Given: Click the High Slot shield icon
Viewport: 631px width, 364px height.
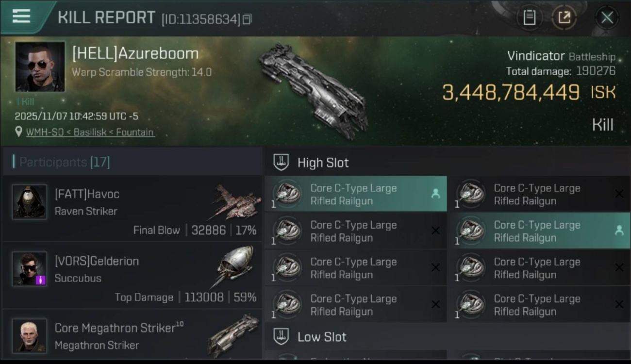Looking at the screenshot, I should tap(281, 162).
